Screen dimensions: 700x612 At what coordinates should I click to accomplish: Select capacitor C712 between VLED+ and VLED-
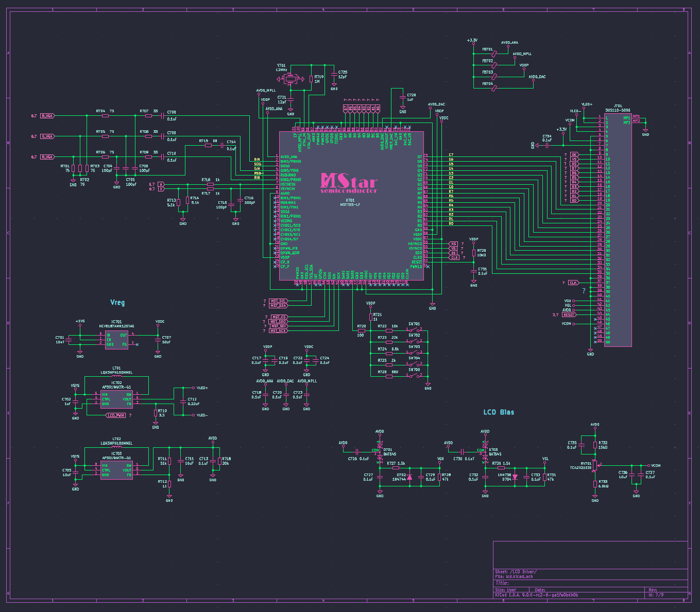coord(182,401)
